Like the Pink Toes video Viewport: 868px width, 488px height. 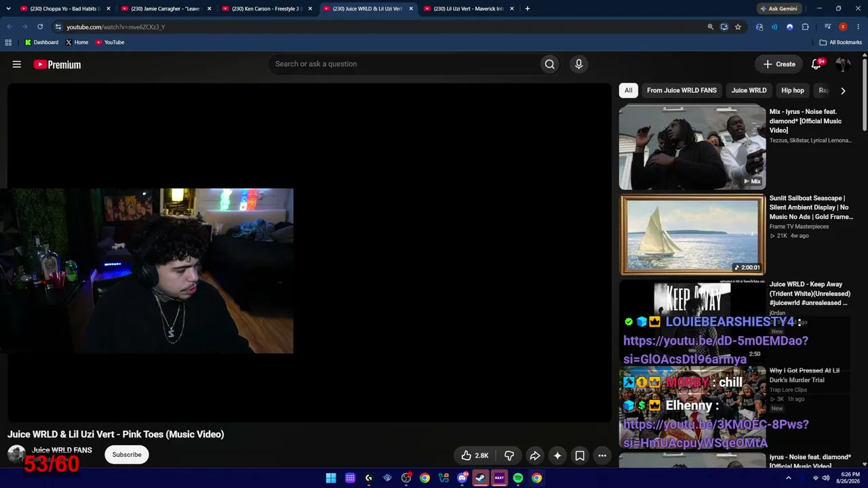click(475, 455)
